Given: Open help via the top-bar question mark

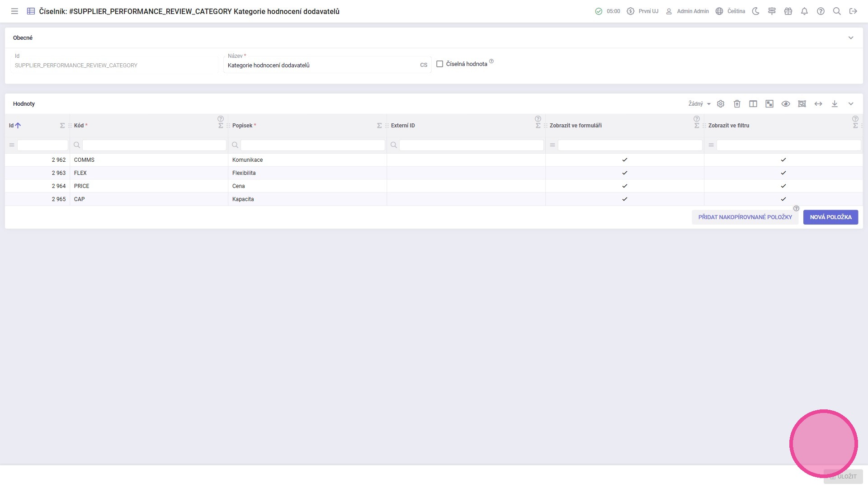Looking at the screenshot, I should (x=821, y=11).
